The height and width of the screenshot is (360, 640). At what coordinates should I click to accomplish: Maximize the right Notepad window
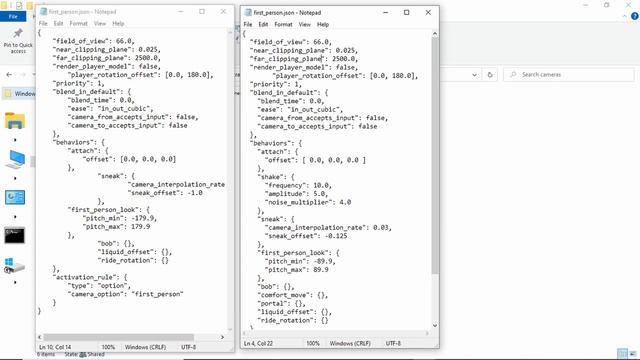(407, 13)
